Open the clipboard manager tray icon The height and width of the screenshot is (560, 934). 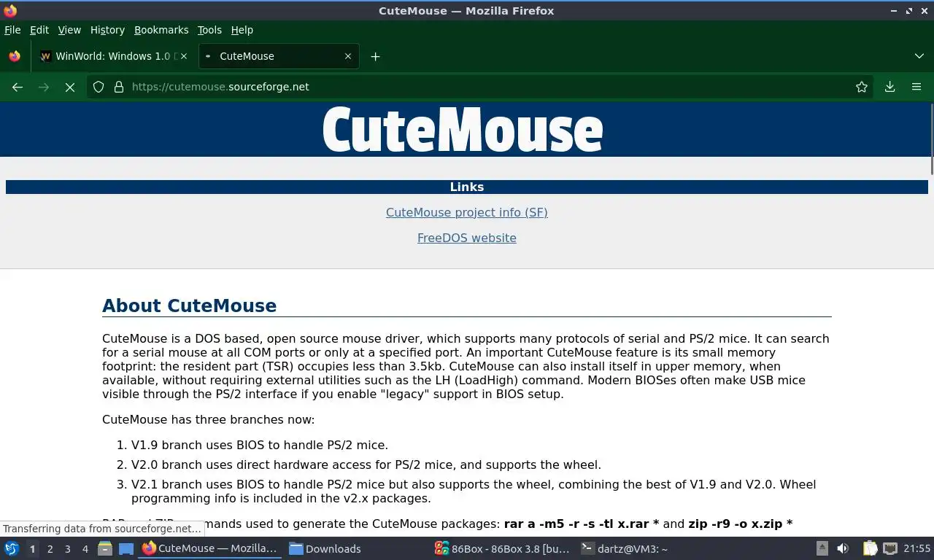pos(870,548)
